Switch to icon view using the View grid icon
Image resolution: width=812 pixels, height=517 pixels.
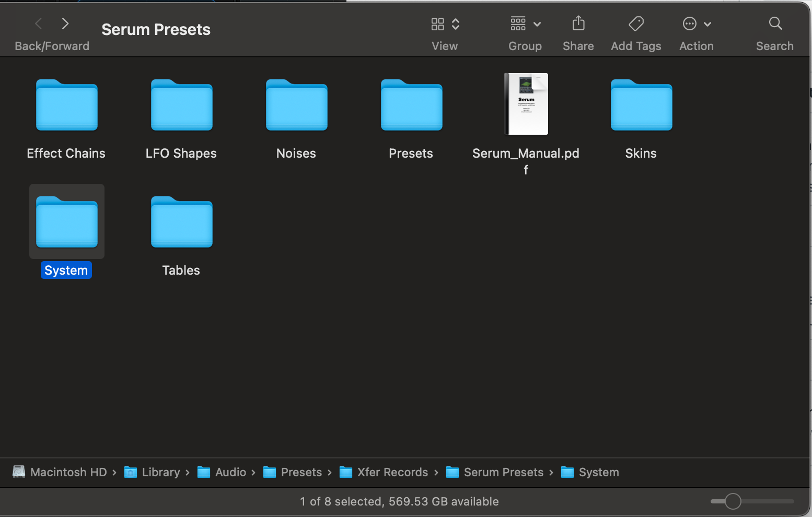438,24
